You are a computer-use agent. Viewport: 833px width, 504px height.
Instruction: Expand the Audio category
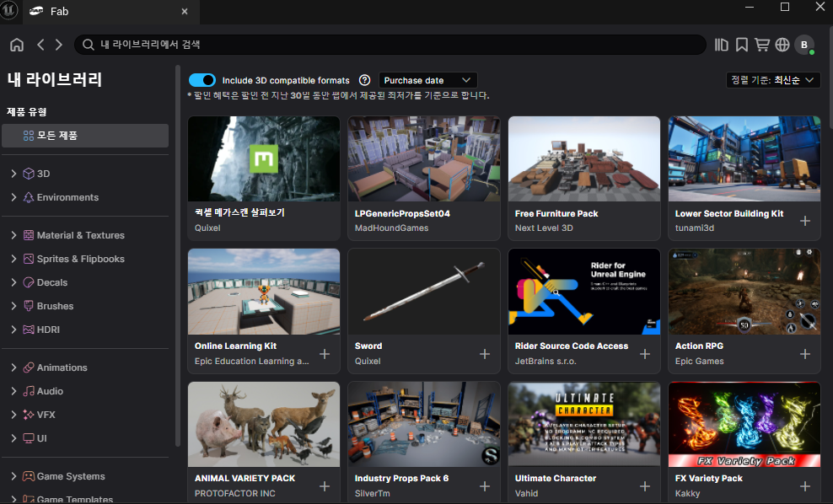[x=13, y=391]
